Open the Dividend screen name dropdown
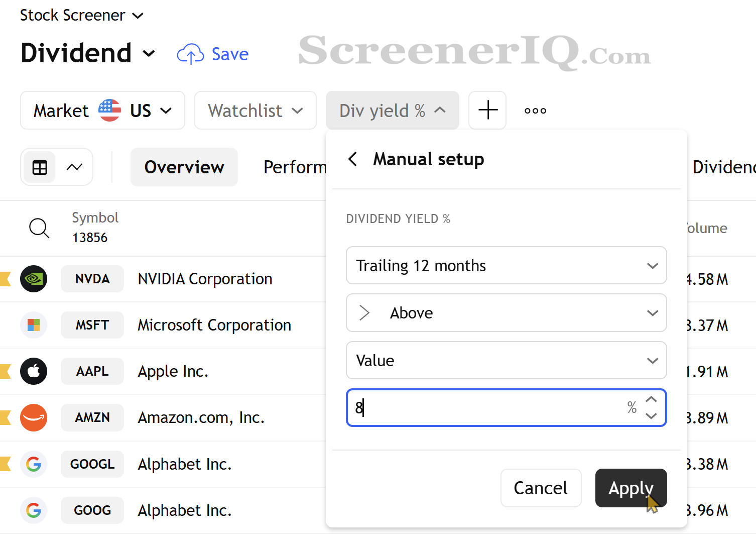The image size is (756, 543). pyautogui.click(x=88, y=53)
